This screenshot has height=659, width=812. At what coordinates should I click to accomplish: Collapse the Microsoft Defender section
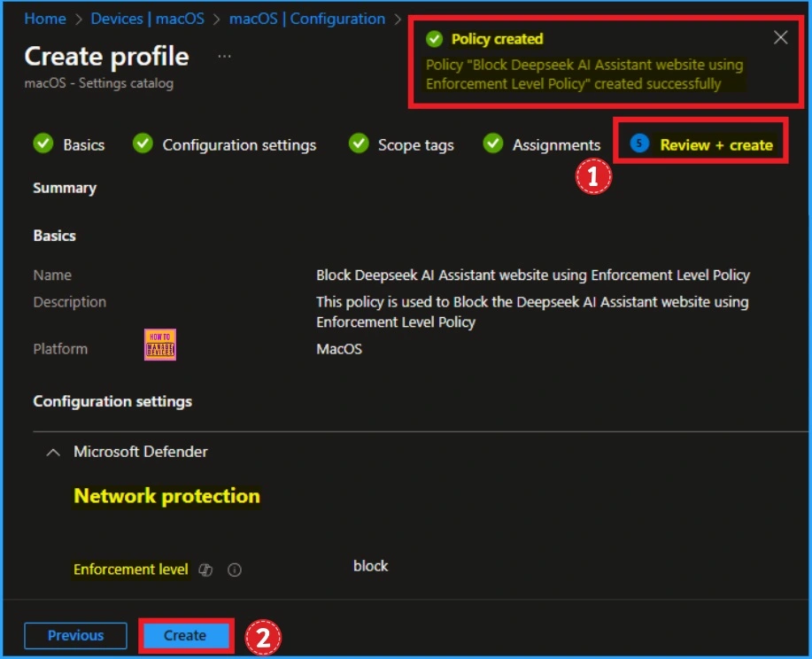click(53, 453)
